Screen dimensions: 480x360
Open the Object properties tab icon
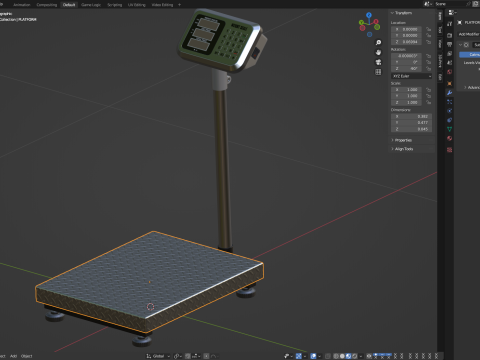point(450,83)
